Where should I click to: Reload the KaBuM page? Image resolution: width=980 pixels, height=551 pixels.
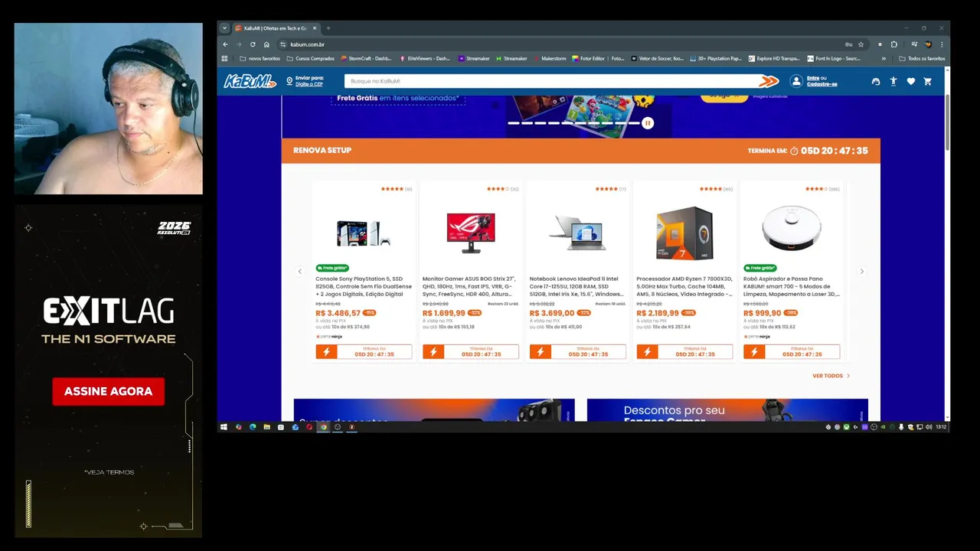(253, 44)
